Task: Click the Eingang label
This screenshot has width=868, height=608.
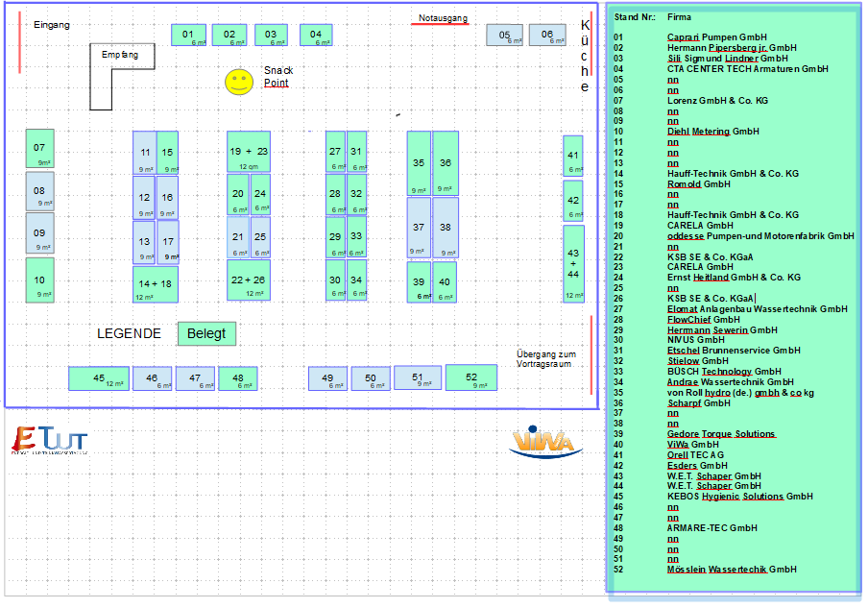Action: tap(52, 25)
